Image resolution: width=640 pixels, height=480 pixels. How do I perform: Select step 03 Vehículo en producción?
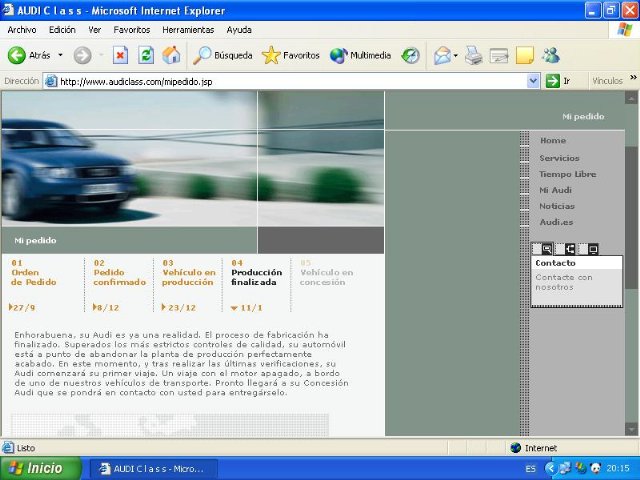(188, 273)
